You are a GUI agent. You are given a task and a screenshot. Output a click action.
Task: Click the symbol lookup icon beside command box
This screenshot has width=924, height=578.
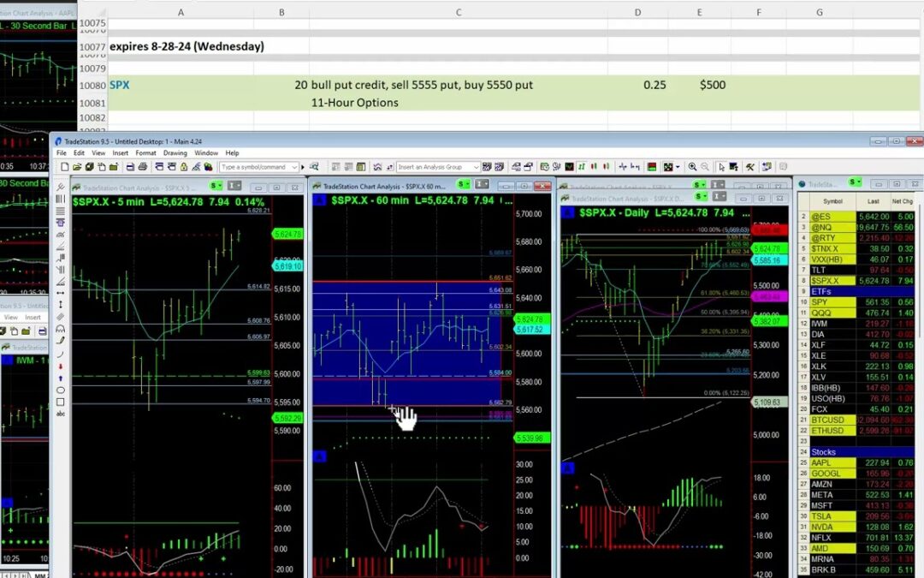click(314, 167)
